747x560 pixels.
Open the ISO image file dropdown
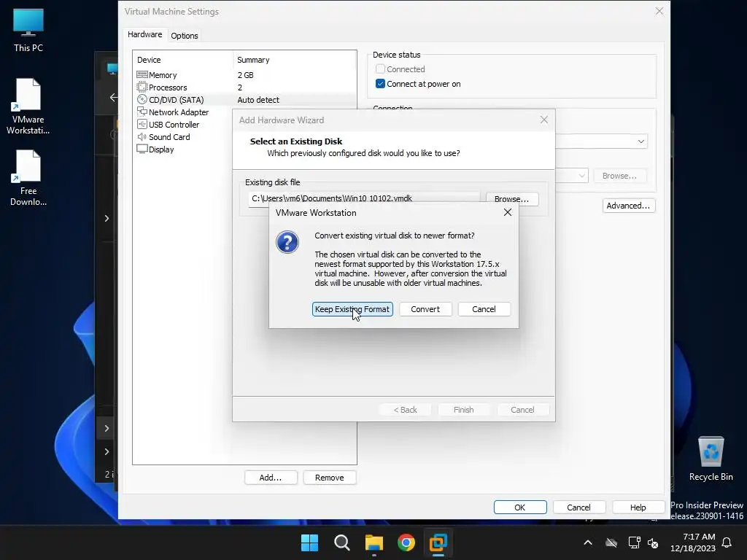581,176
